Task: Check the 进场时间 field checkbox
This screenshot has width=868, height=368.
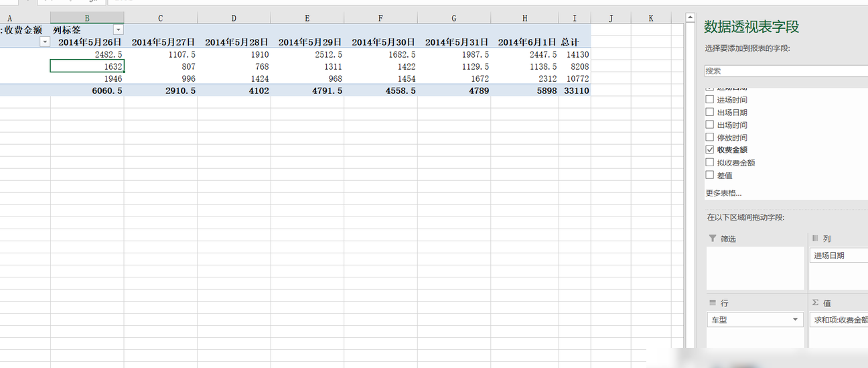Action: tap(710, 99)
